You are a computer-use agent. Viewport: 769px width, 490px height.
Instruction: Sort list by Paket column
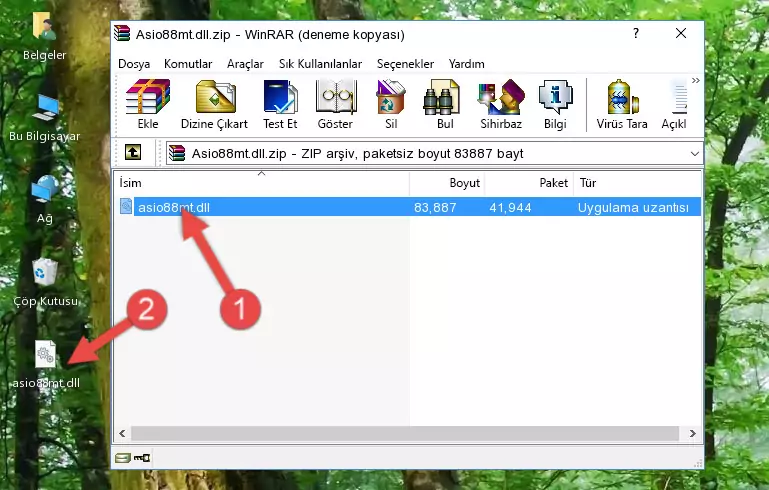tap(529, 183)
